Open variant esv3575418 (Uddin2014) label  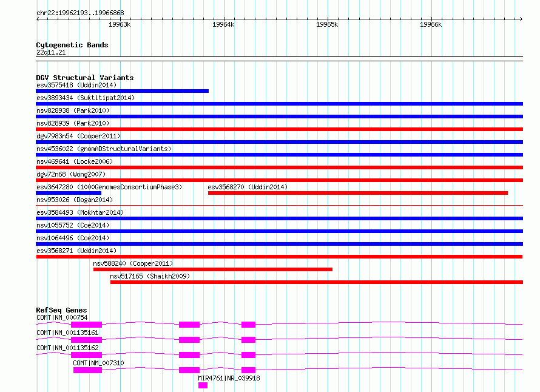tap(76, 85)
